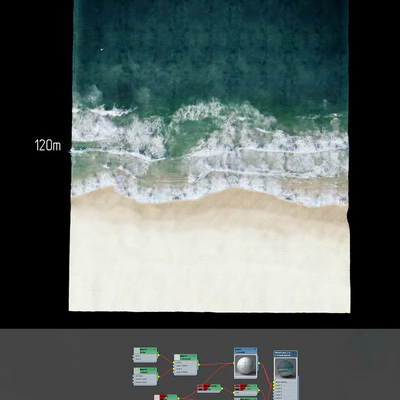The height and width of the screenshot is (400, 400).
Task: Click output socket of top-left map node
Action: coord(158,355)
